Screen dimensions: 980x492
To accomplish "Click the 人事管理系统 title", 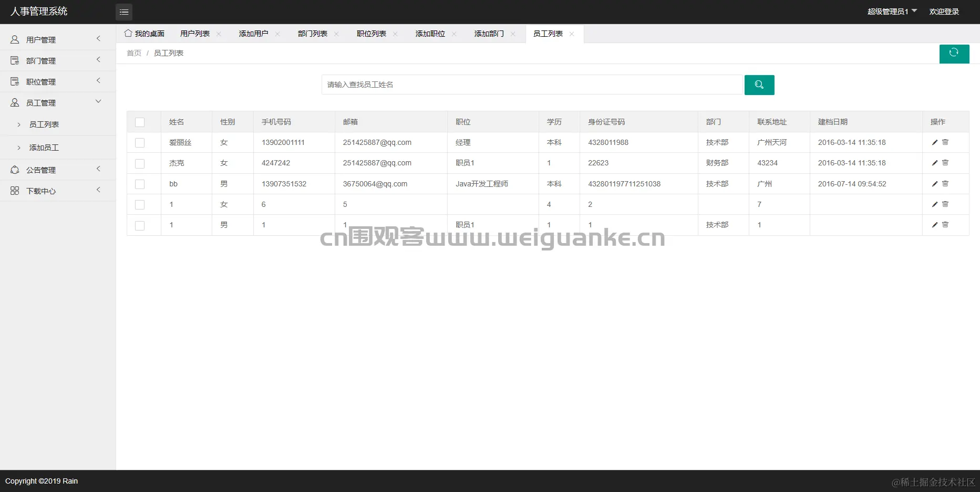I will pos(39,11).
